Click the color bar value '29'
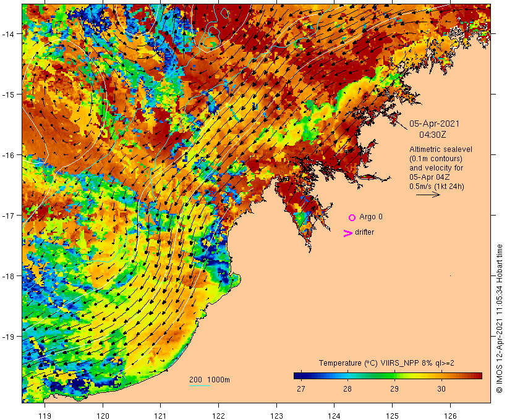This screenshot has height=420, width=507. (x=394, y=388)
